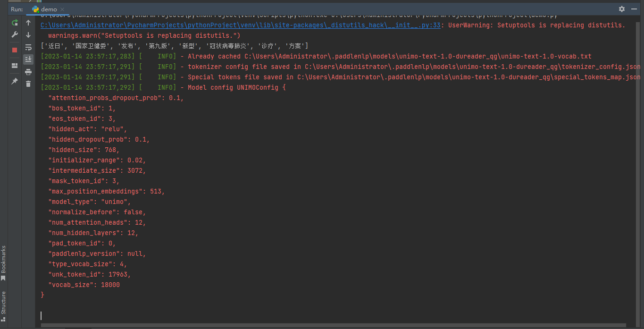The width and height of the screenshot is (644, 329).
Task: Select the demo run tab
Action: (49, 8)
